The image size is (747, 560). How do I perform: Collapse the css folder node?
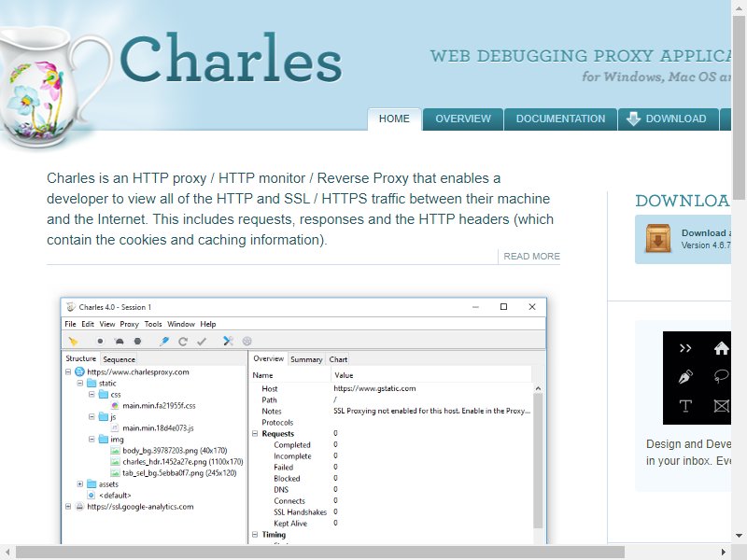coord(92,394)
